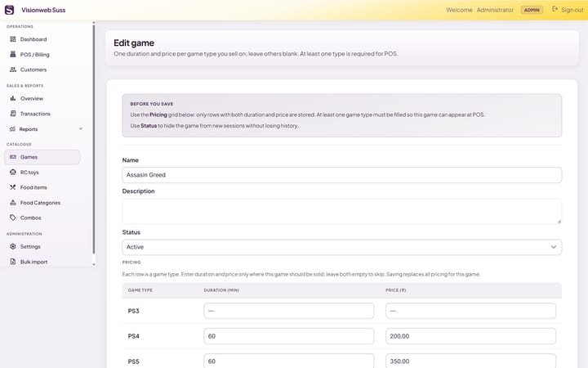This screenshot has height=368, width=588.
Task: Click the PS4 price field showing 200.00
Action: [x=470, y=336]
